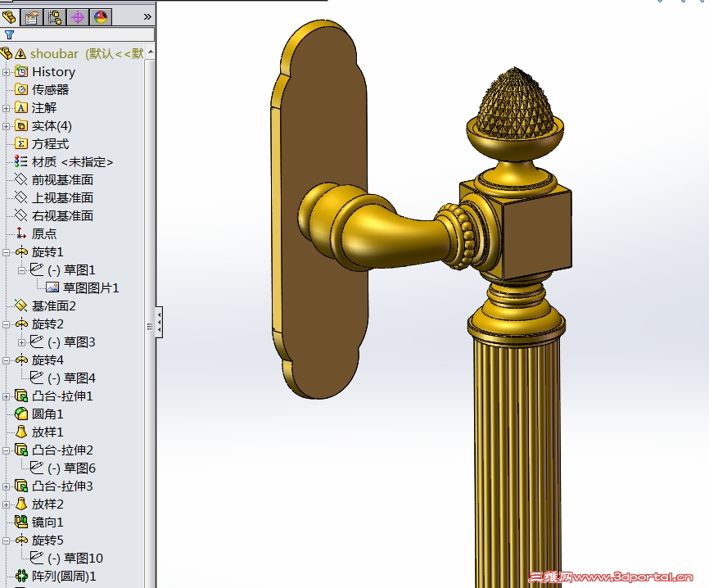Screen dimensions: 709x588
Task: Click the 圆角1 fillet feature icon
Action: (20, 414)
